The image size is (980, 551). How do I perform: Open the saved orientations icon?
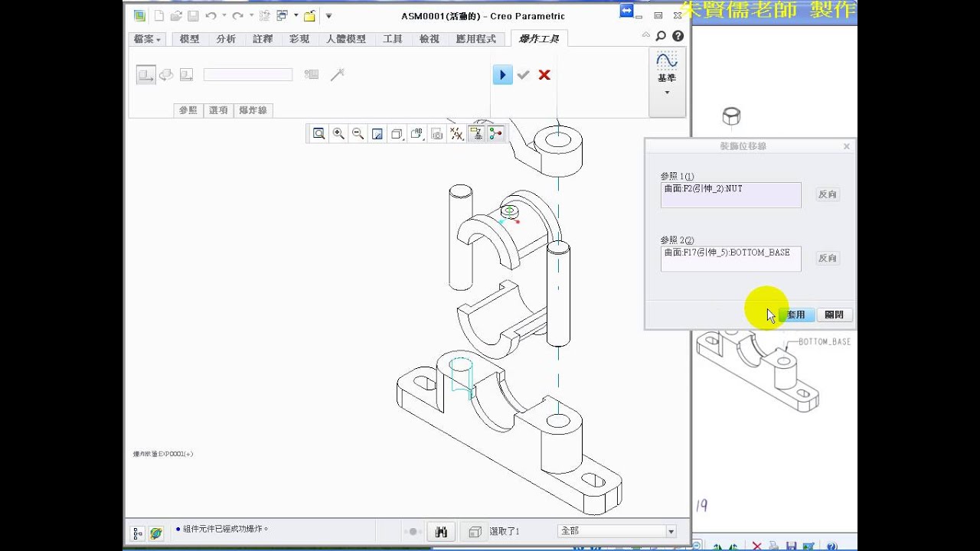[416, 134]
